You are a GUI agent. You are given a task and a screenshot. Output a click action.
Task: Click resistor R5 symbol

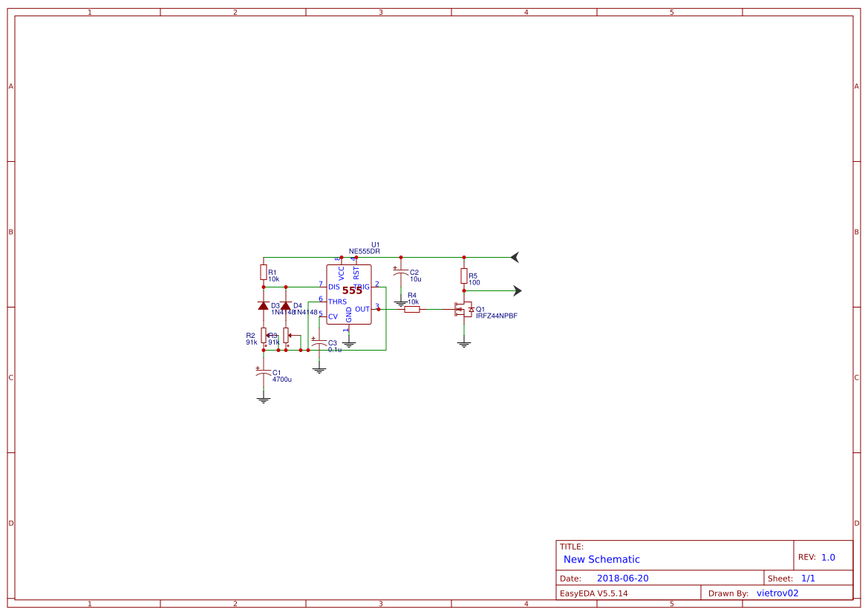point(464,276)
